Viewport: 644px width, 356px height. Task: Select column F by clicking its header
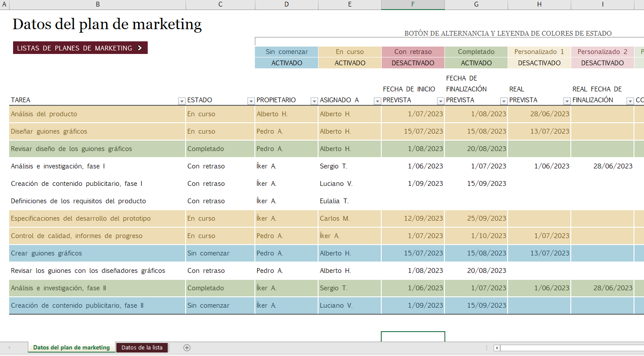click(413, 5)
